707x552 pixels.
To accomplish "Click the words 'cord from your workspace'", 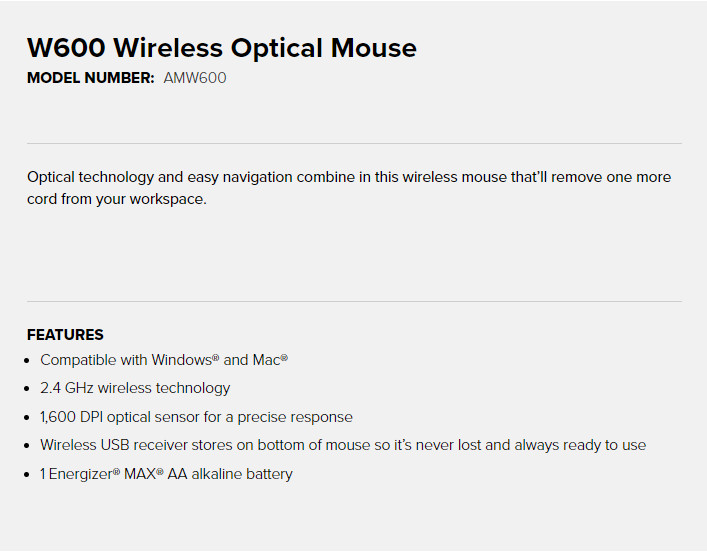I will (x=115, y=199).
